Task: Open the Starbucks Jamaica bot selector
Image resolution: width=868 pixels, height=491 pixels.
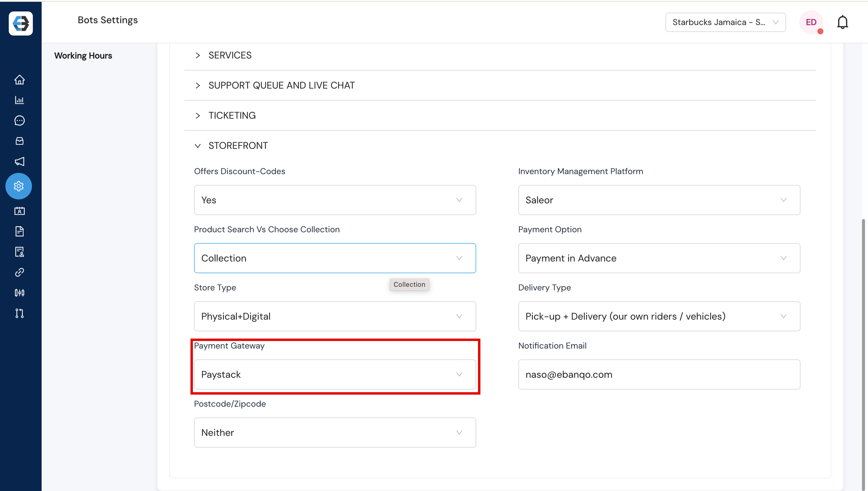Action: pyautogui.click(x=725, y=22)
